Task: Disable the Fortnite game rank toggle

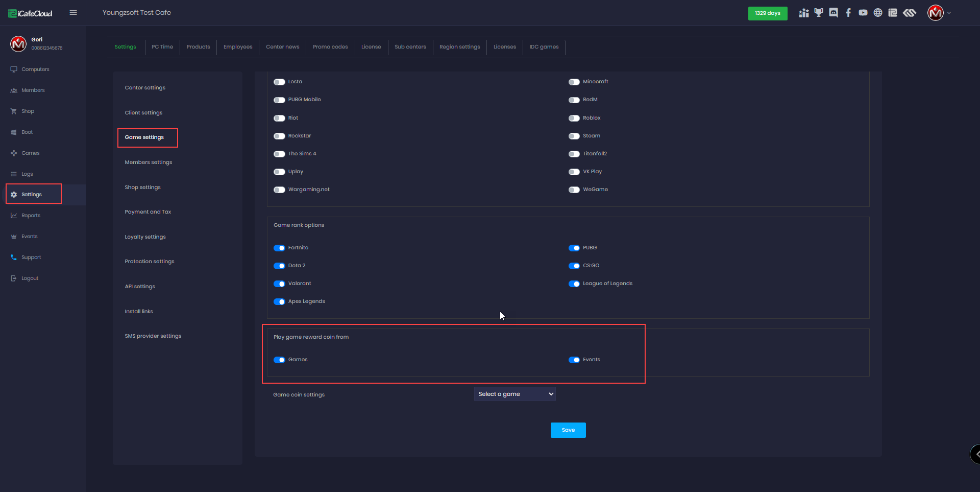Action: (x=279, y=248)
